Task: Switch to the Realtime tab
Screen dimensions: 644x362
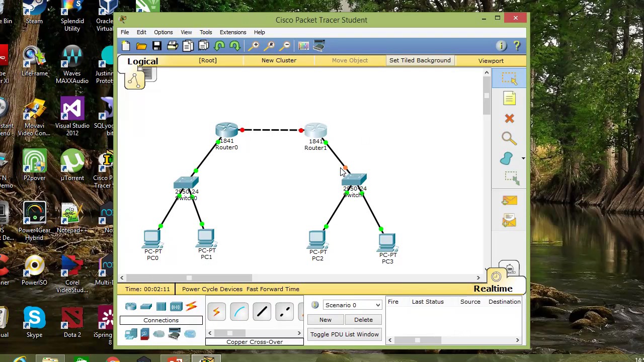Action: tap(493, 289)
